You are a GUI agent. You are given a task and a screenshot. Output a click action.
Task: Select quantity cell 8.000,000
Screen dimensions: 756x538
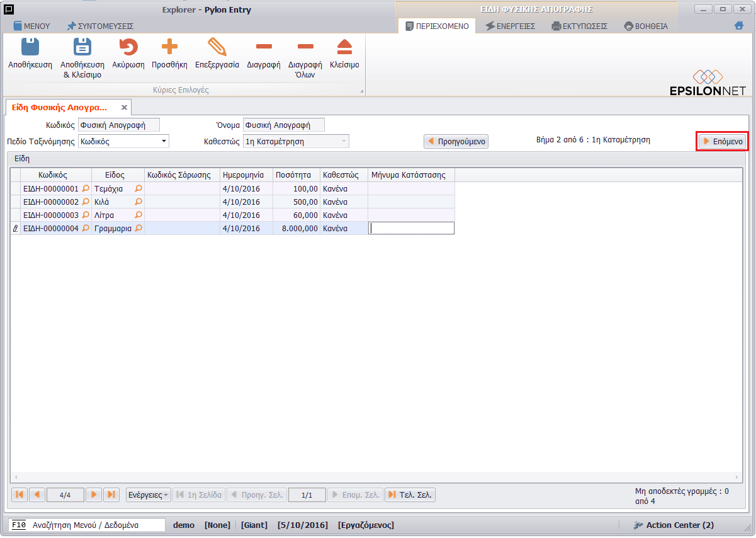pos(296,228)
